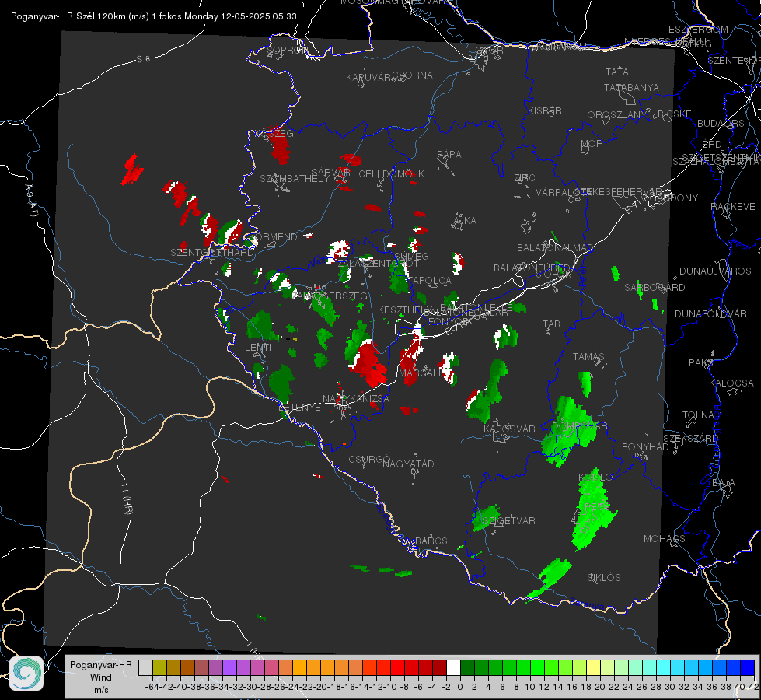Click the PAPA city label
Image resolution: width=761 pixels, height=700 pixels.
449,155
